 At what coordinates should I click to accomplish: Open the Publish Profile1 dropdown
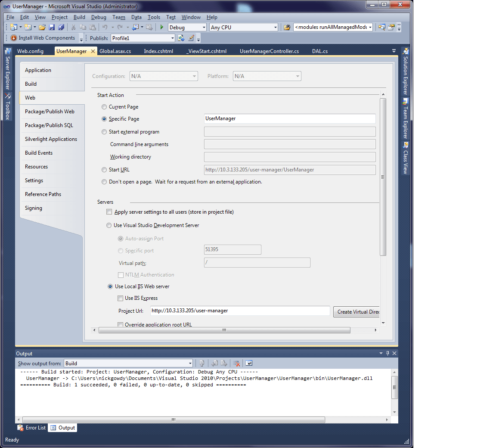coord(172,38)
